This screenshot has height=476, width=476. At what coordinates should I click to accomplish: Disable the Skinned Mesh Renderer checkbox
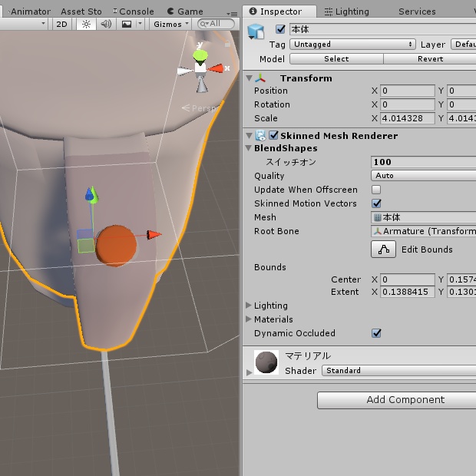click(273, 135)
